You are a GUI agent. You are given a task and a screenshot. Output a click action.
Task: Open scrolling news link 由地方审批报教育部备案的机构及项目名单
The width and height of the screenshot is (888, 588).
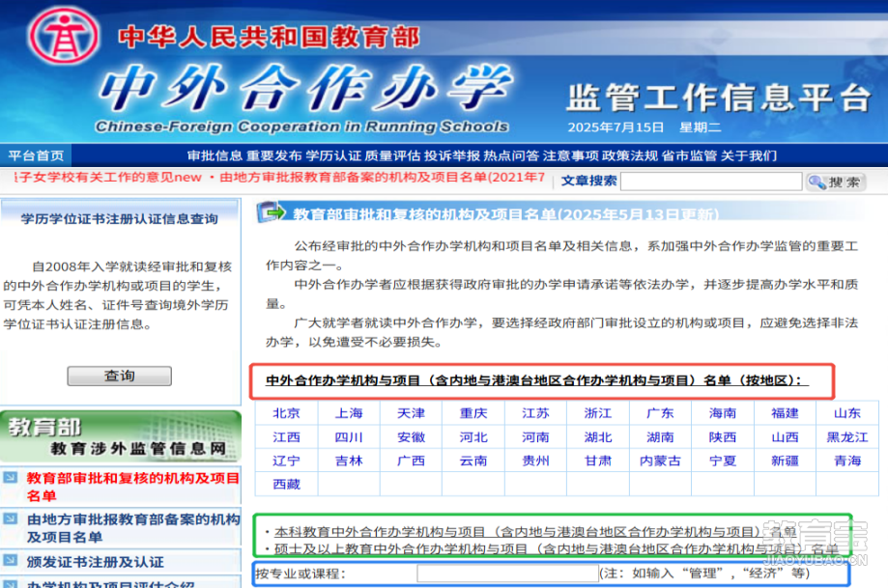(383, 177)
